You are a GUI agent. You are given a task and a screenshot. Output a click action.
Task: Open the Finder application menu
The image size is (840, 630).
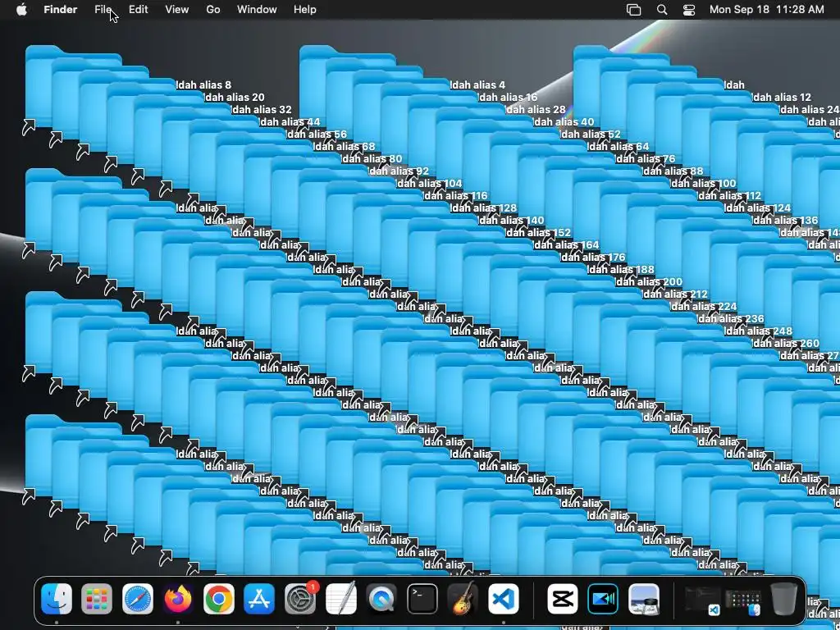(60, 10)
